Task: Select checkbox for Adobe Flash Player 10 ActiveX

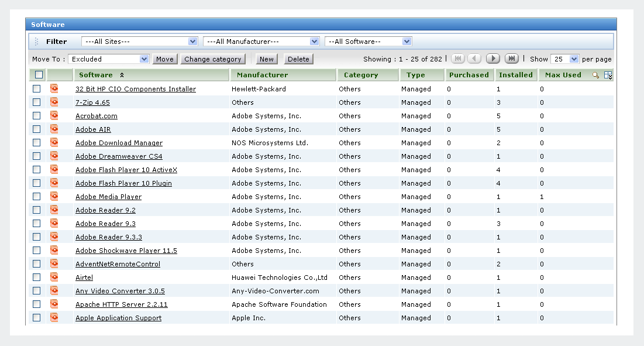Action: [x=36, y=169]
